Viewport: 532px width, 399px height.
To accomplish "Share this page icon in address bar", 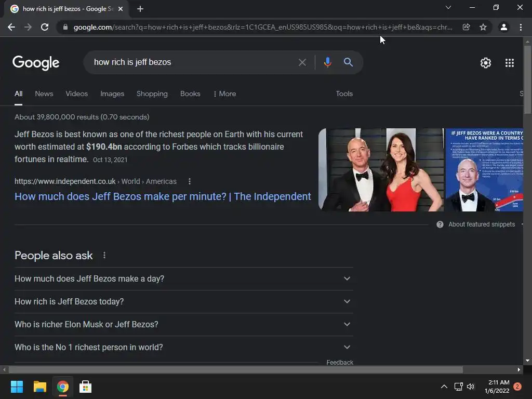I will click(x=467, y=27).
